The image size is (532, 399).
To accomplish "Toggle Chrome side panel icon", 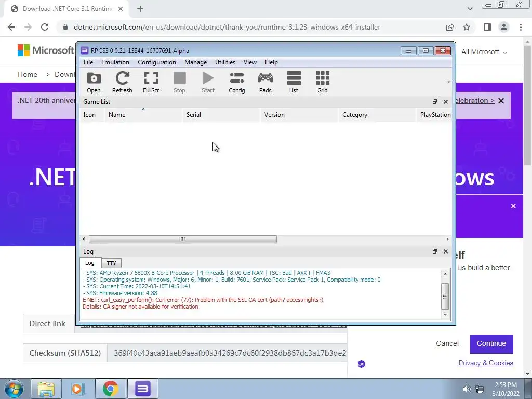I will [487, 27].
